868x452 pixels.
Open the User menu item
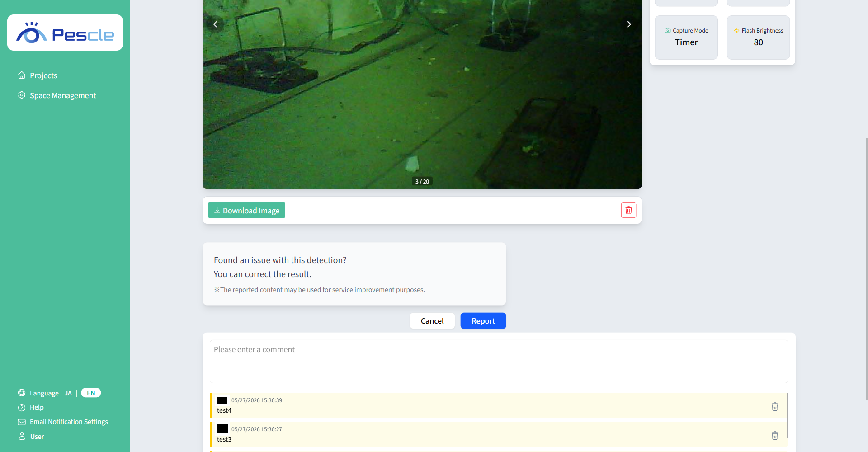[x=31, y=436]
